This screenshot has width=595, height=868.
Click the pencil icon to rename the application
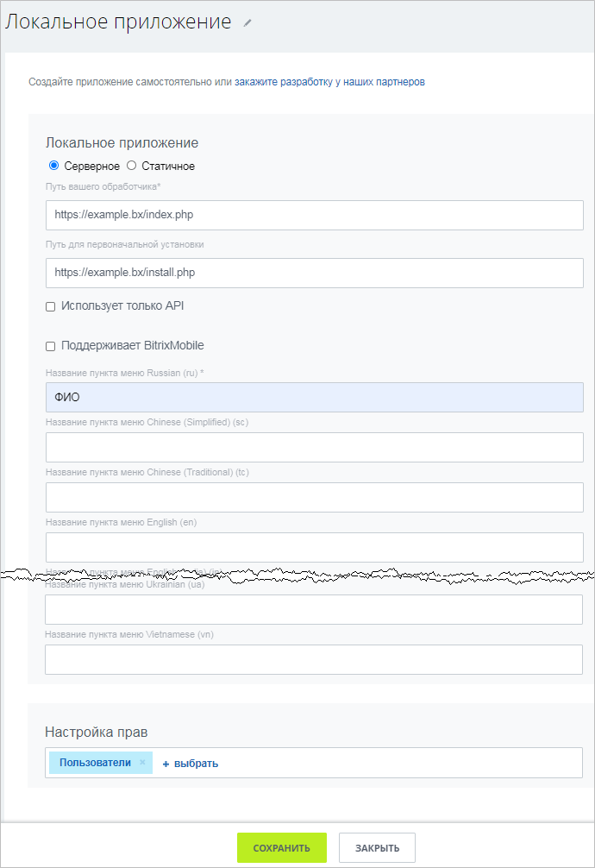point(247,23)
